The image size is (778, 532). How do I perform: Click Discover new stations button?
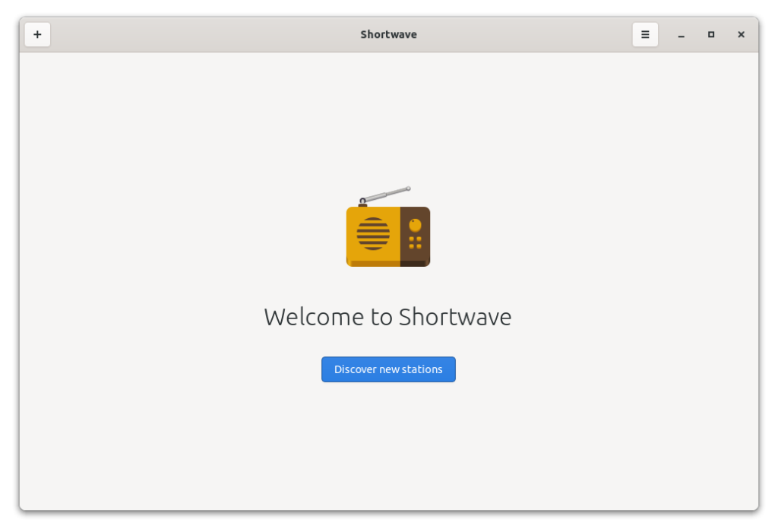[x=388, y=369]
